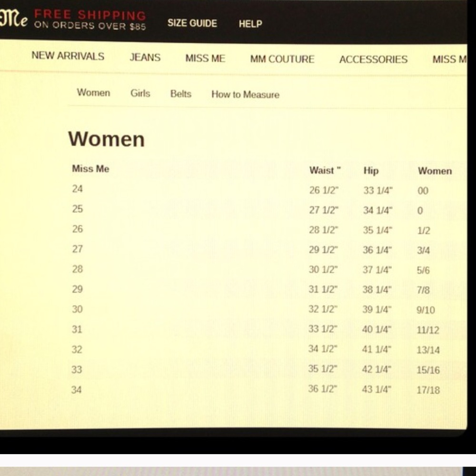Click women's size 11/12
The height and width of the screenshot is (476, 476).
pyautogui.click(x=428, y=330)
